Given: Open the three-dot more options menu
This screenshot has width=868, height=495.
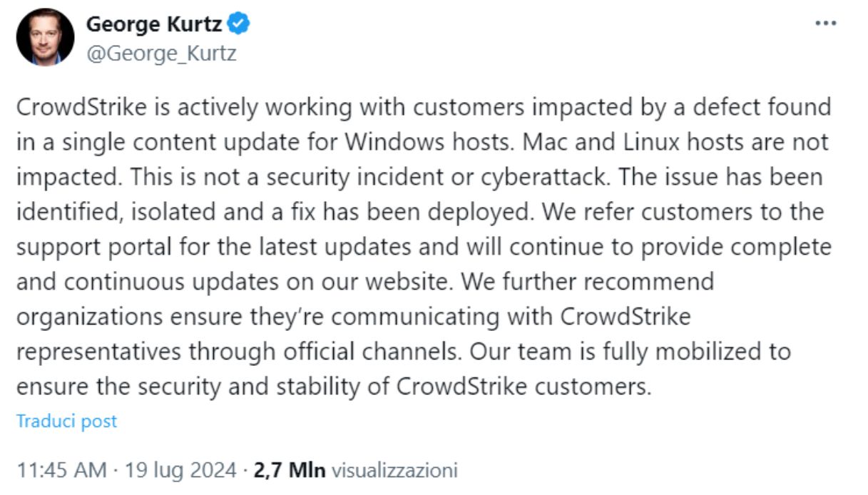Looking at the screenshot, I should (x=825, y=24).
